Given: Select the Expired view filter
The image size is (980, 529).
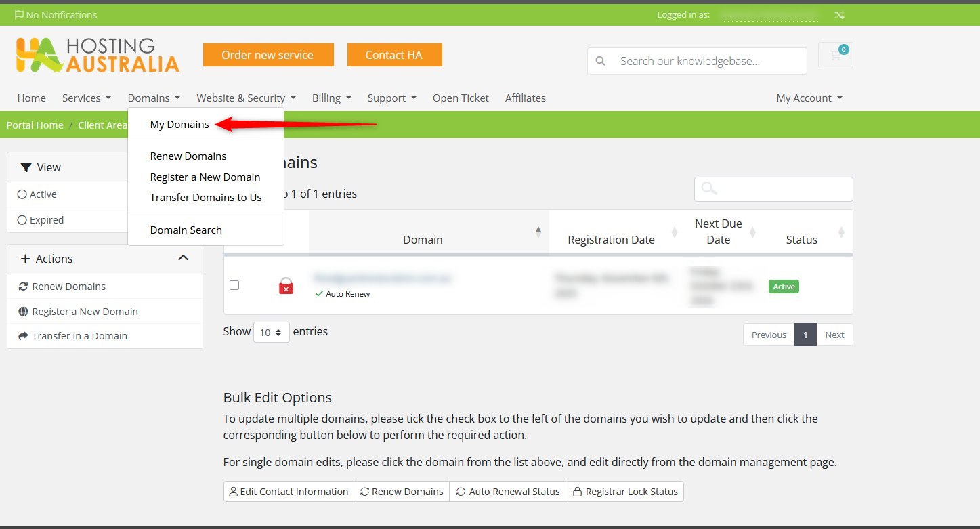Looking at the screenshot, I should tap(22, 220).
